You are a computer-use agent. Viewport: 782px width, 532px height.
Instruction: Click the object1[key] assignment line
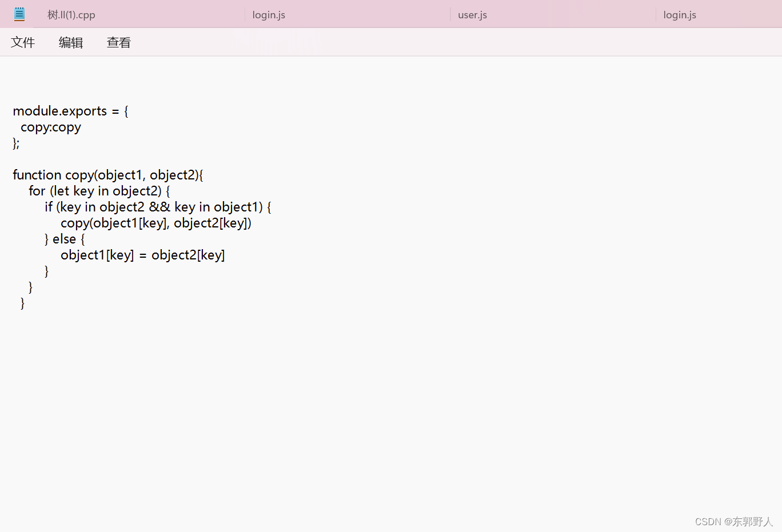(x=142, y=255)
